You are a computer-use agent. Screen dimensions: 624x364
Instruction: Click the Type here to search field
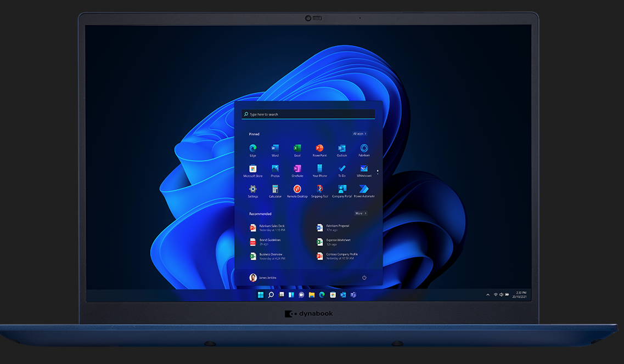coord(308,115)
